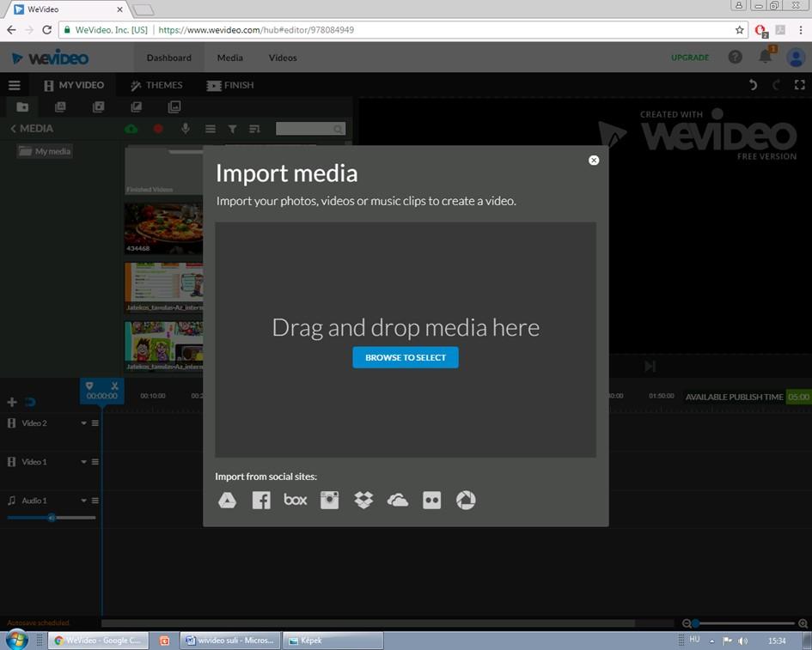Import media from Box
Screen dimensions: 812x650
click(296, 500)
